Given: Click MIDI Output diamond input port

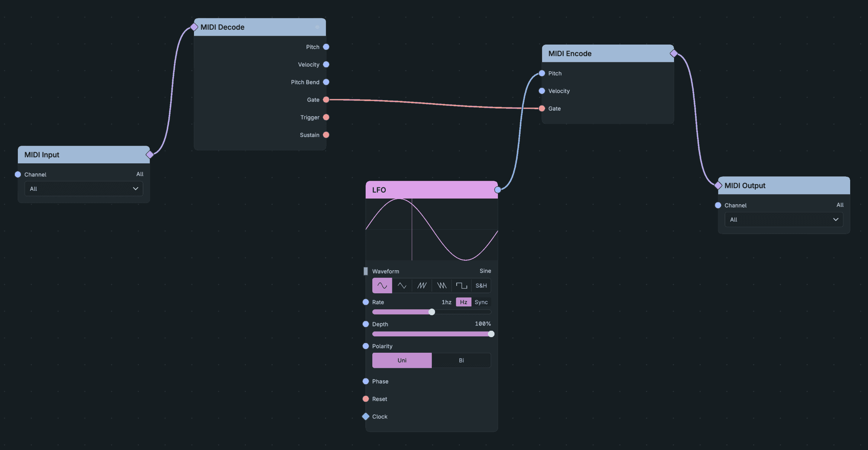Looking at the screenshot, I should tap(718, 185).
